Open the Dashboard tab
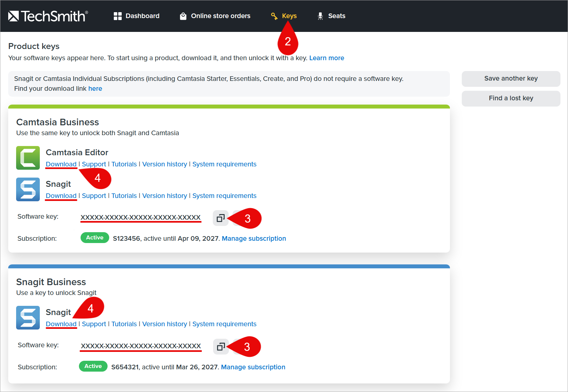 136,16
